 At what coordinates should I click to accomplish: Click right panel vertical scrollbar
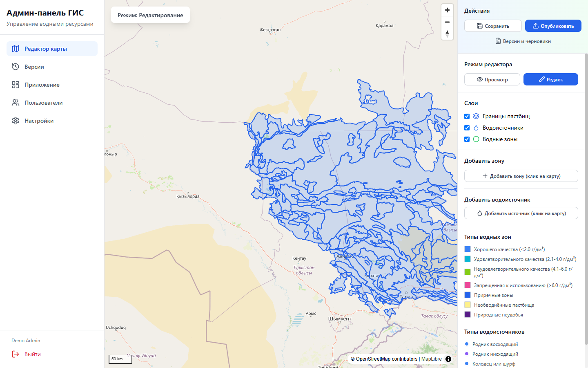point(586,198)
